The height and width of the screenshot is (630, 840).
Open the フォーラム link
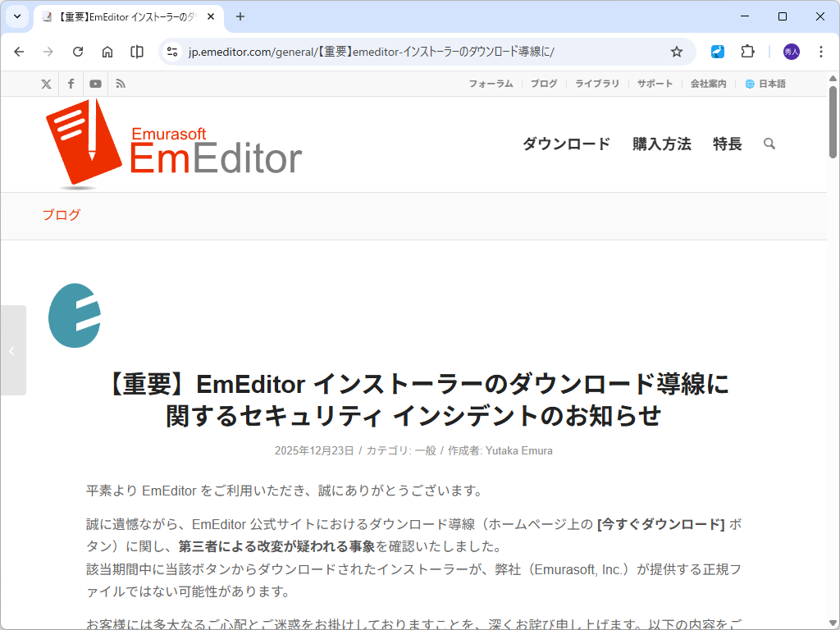coord(491,84)
